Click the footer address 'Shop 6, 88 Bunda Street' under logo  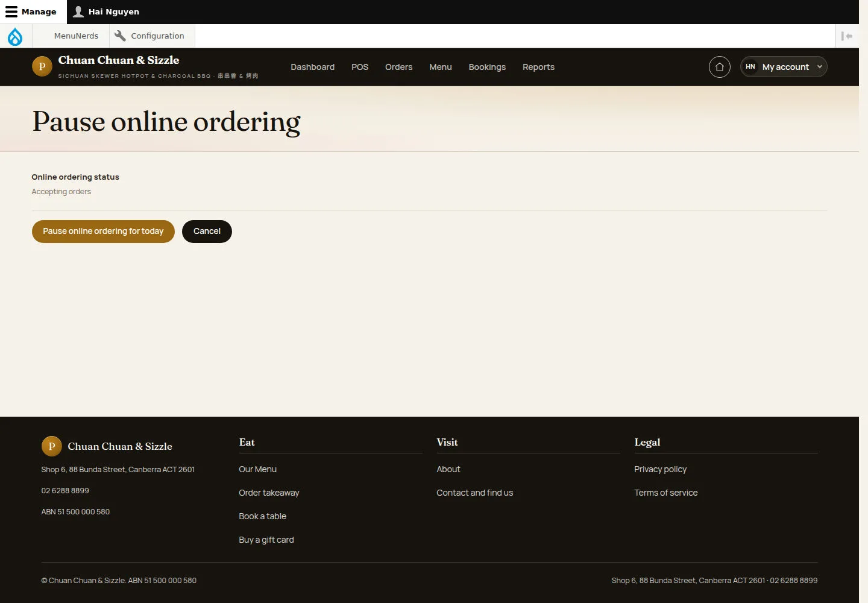[x=118, y=470]
